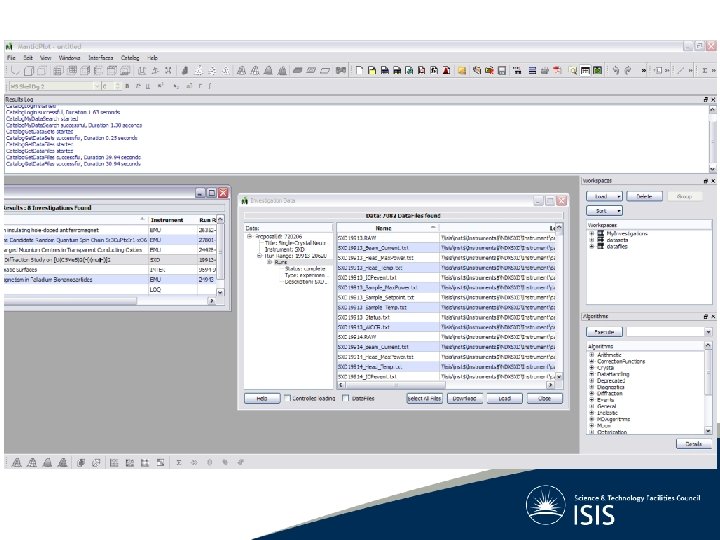Image resolution: width=720 pixels, height=540 pixels.
Task: Click the highlighted table window icon in toolbar
Action: 585,70
